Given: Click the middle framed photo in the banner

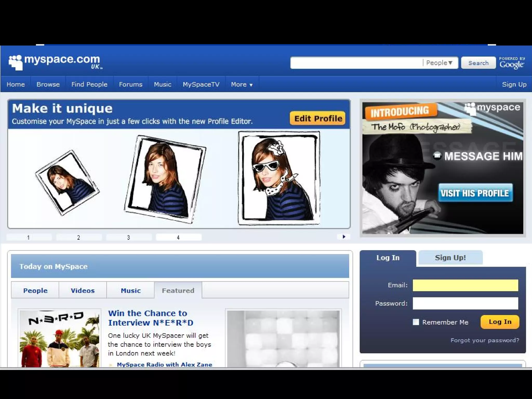Looking at the screenshot, I should pyautogui.click(x=165, y=179).
